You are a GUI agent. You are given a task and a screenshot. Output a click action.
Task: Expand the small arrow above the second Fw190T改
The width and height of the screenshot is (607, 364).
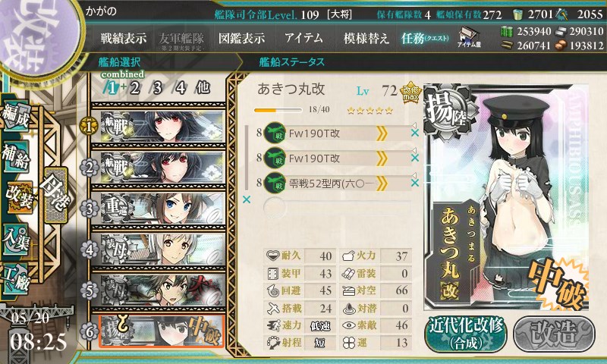point(414,150)
